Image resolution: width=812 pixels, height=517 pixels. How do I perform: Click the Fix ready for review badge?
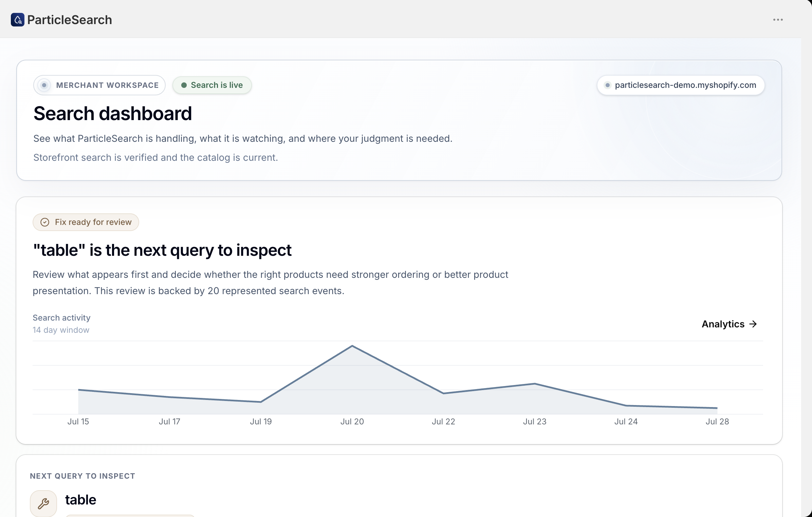tap(86, 222)
